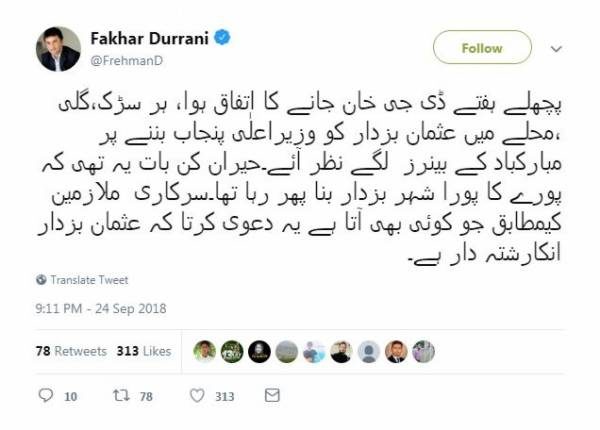
Task: Open the default gray silhouette avatar
Action: [x=369, y=352]
